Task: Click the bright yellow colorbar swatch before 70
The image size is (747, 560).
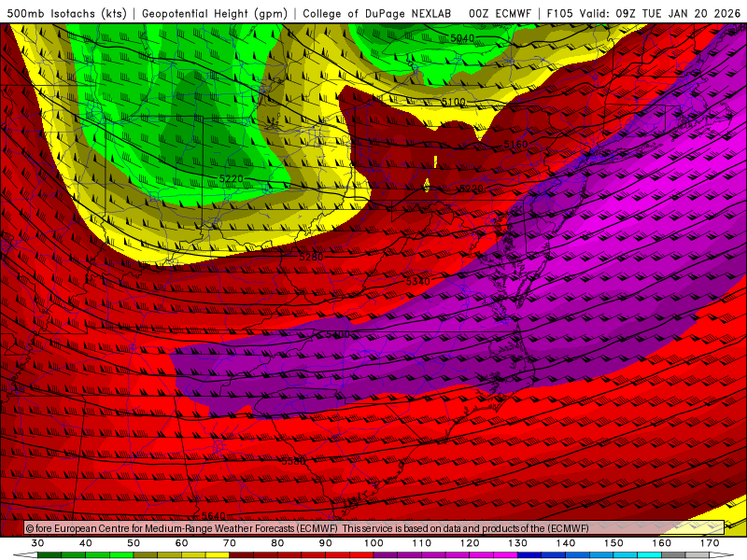Action: [x=218, y=554]
